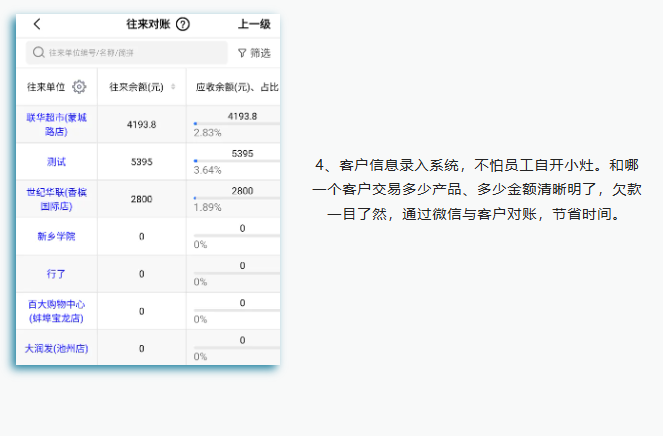Click the 往来单位 column header

[46, 87]
